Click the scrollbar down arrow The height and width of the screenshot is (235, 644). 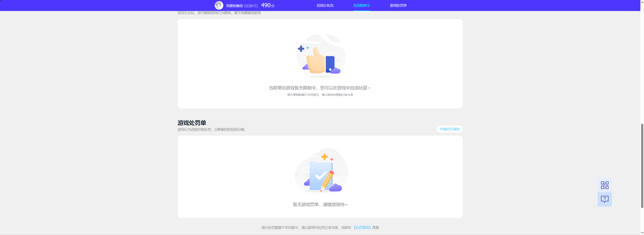tap(642, 233)
